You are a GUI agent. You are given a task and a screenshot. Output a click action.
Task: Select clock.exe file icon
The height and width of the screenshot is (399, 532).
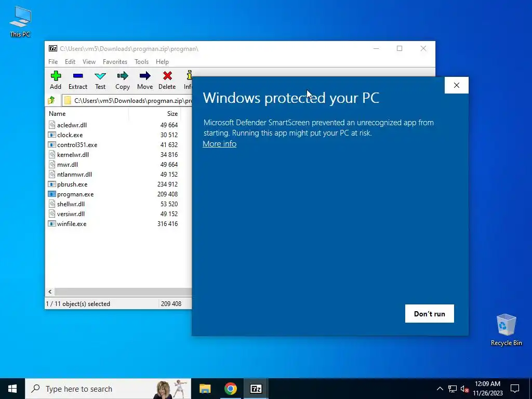(x=51, y=135)
